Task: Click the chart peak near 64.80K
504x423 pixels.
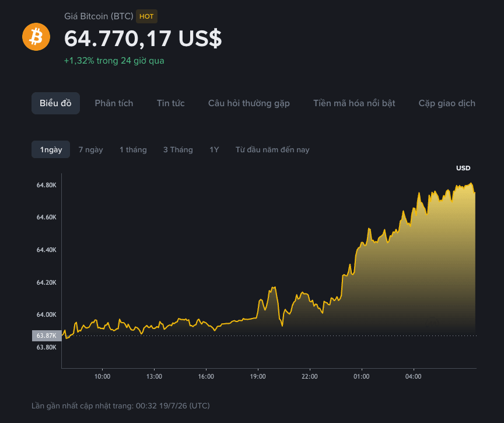Action: pos(471,184)
